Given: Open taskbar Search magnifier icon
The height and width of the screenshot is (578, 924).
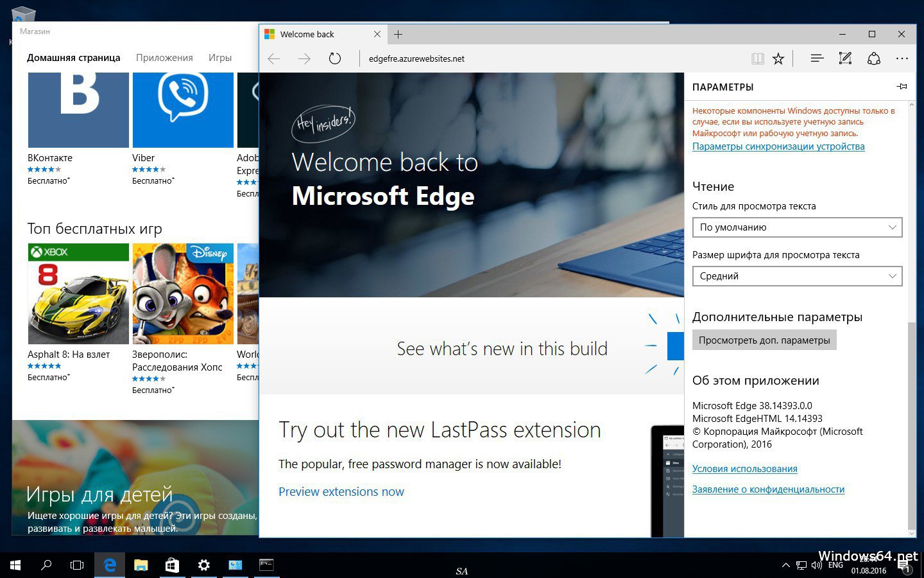Looking at the screenshot, I should coord(46,565).
